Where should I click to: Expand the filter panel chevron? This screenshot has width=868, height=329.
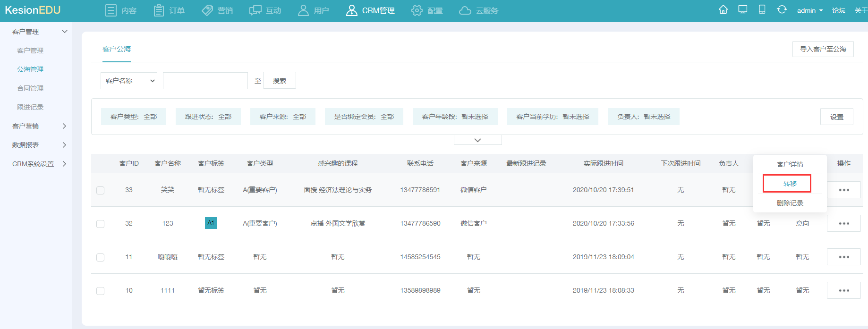click(477, 140)
